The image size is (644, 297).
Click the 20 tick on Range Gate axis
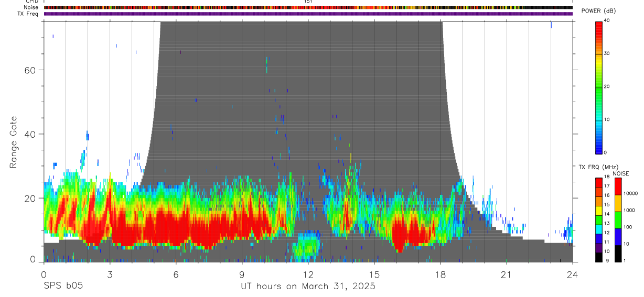point(30,198)
